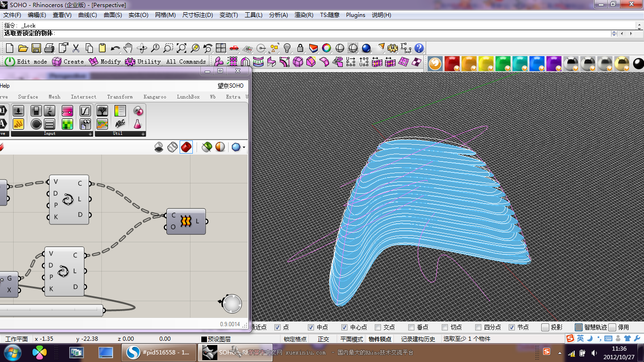Toggle the 点 osnap checkbox
The height and width of the screenshot is (362, 644).
pyautogui.click(x=278, y=327)
